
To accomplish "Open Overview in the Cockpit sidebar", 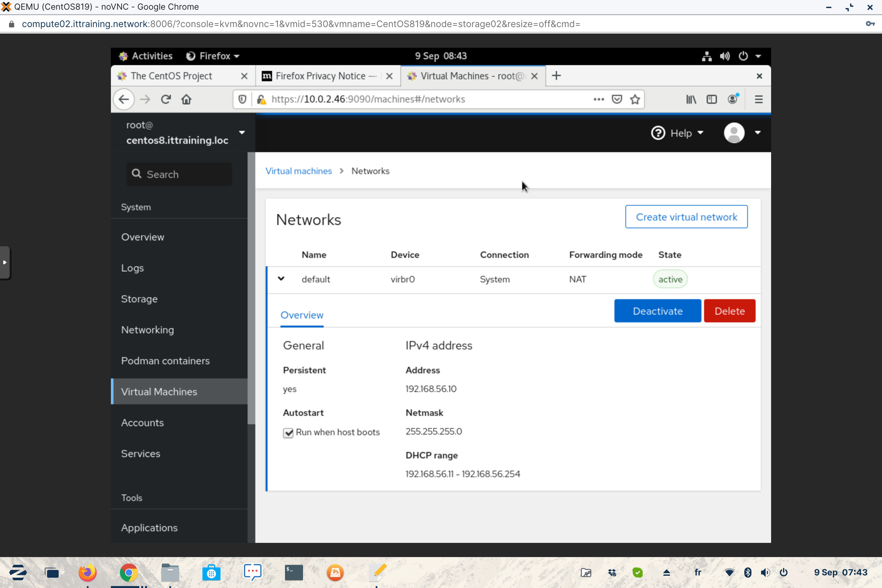I will pyautogui.click(x=142, y=237).
